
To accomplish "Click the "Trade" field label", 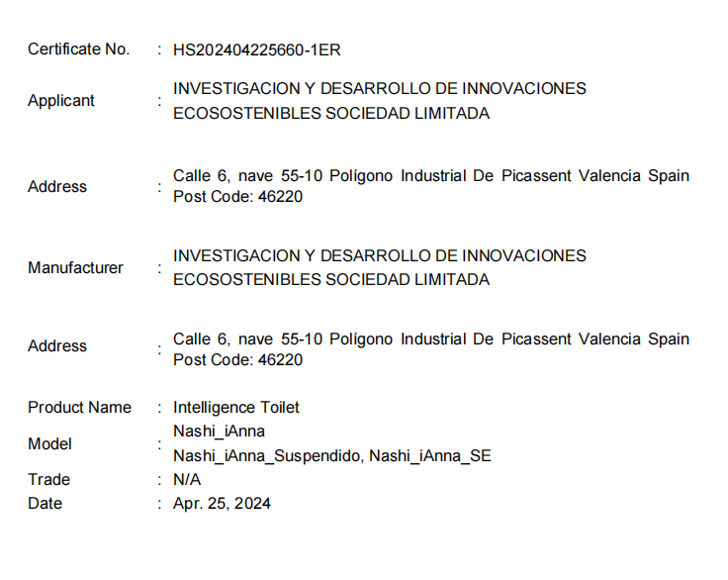I will point(48,479).
